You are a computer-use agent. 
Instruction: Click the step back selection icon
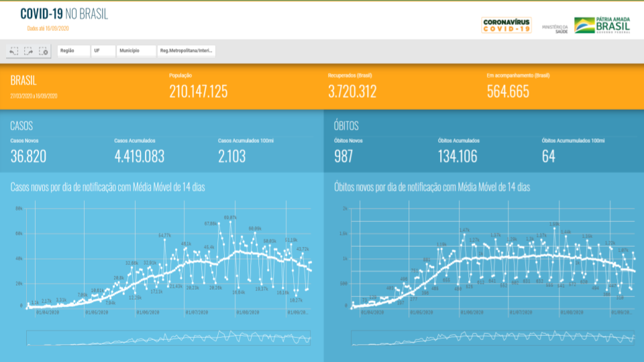[x=14, y=51]
